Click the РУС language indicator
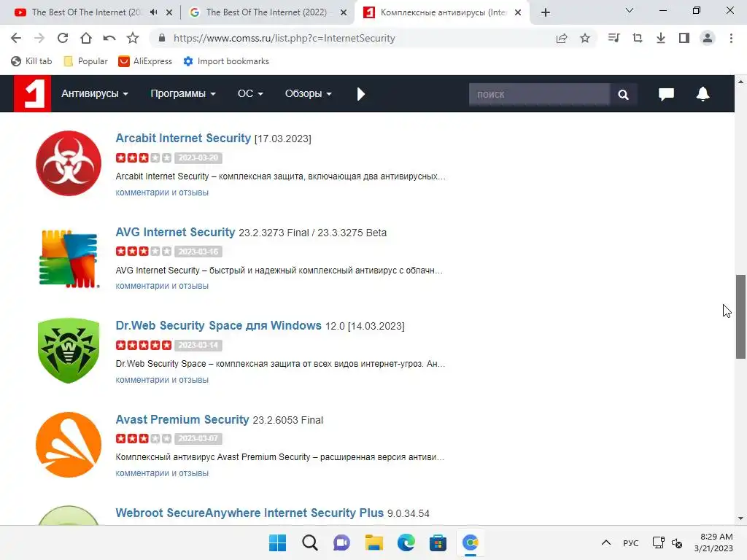 pyautogui.click(x=631, y=542)
